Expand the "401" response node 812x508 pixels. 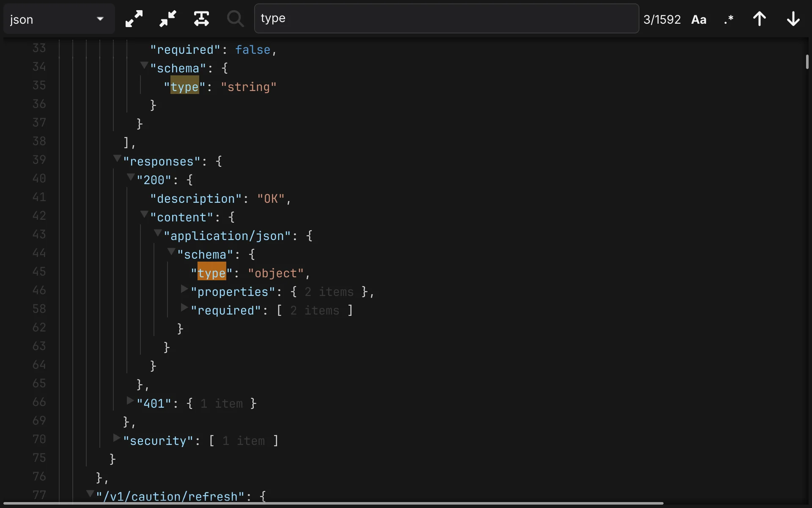point(130,401)
